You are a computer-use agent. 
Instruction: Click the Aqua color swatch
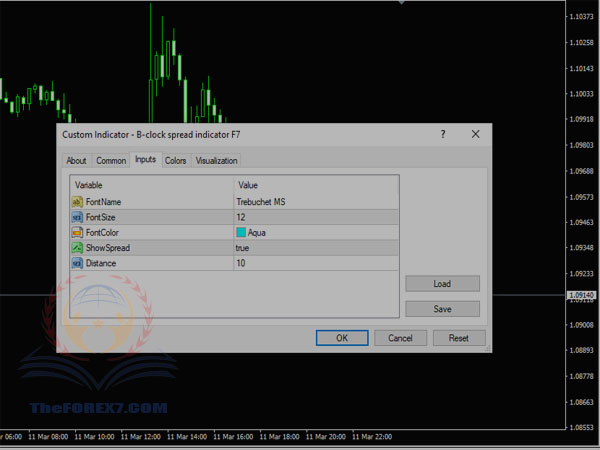click(x=241, y=232)
